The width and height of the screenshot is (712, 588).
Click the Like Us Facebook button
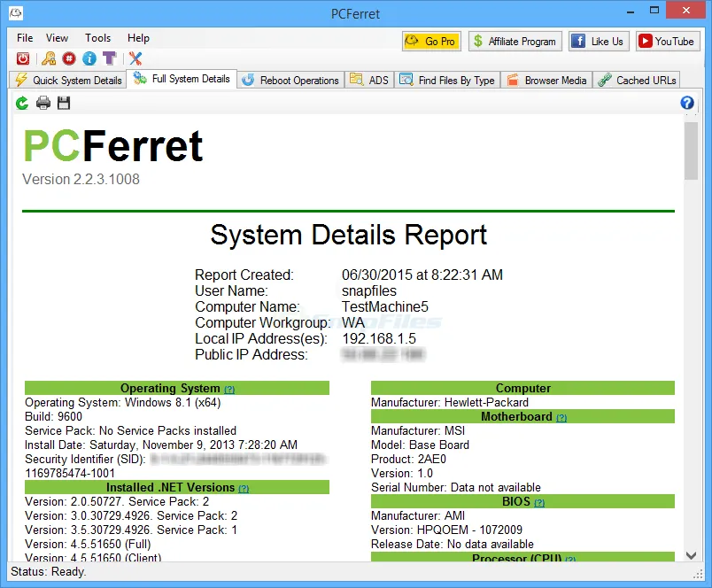point(599,42)
